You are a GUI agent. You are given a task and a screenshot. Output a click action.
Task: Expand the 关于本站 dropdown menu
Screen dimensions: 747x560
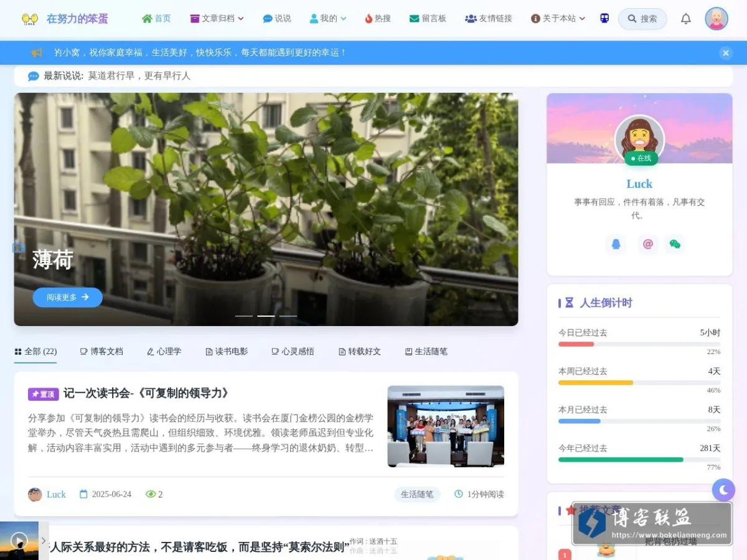pyautogui.click(x=558, y=19)
